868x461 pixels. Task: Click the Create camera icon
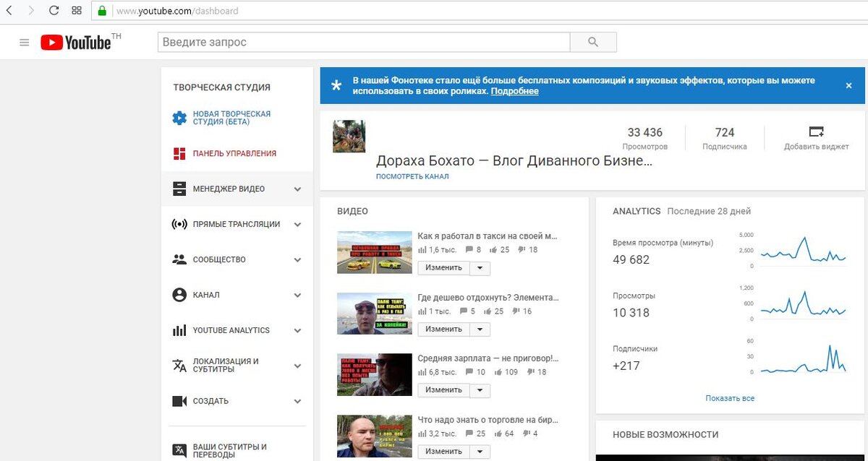(179, 401)
